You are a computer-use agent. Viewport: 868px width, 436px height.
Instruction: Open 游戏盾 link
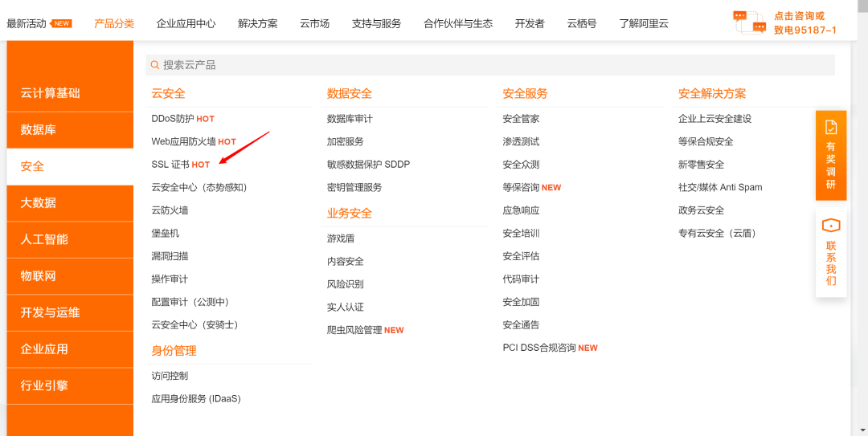coord(341,239)
